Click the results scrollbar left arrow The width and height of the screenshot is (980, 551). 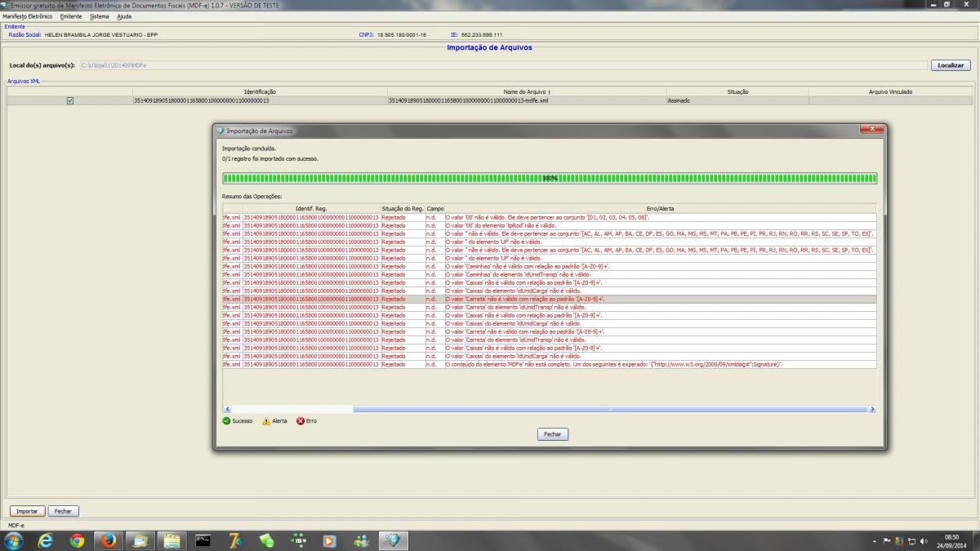coord(227,409)
